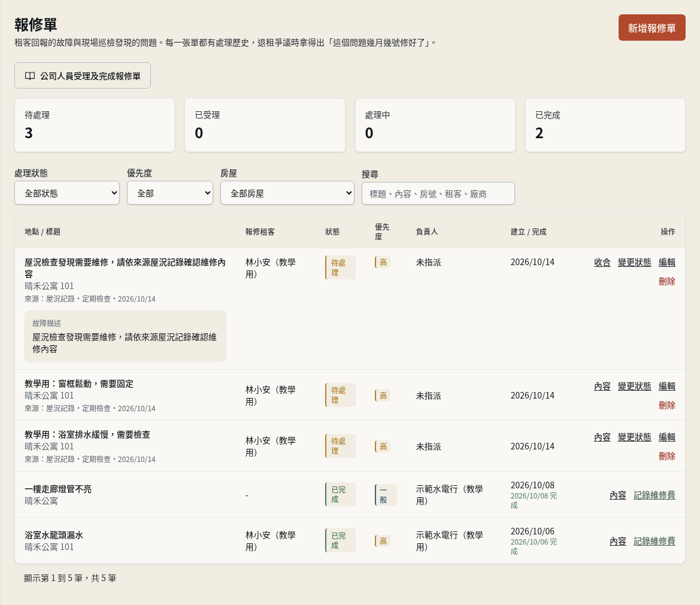The height and width of the screenshot is (605, 700).
Task: Click the 故障描述 box in the first row
Action: [125, 336]
